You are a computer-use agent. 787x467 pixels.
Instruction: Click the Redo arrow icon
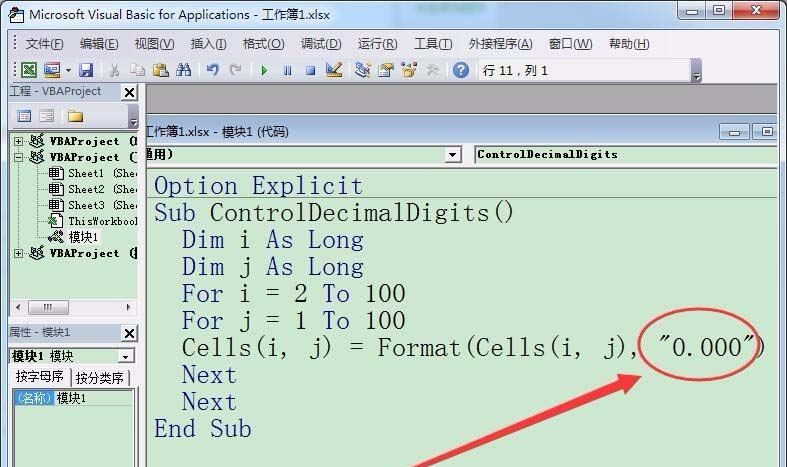coord(235,70)
